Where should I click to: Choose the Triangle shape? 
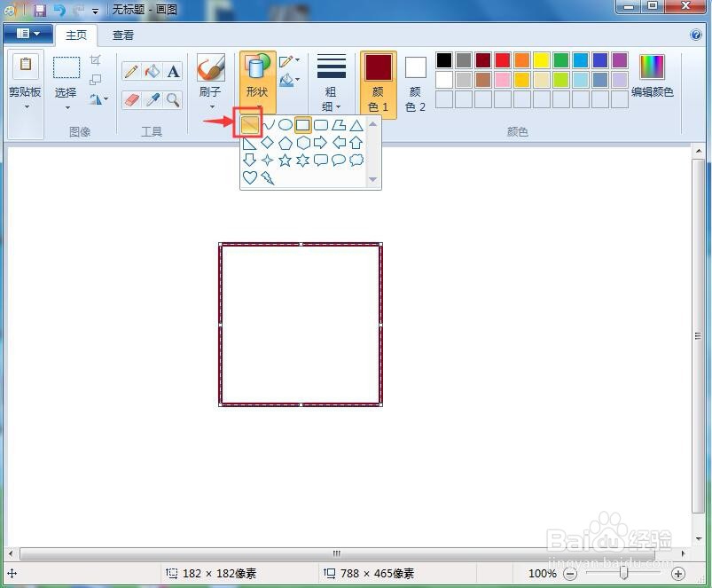point(356,125)
